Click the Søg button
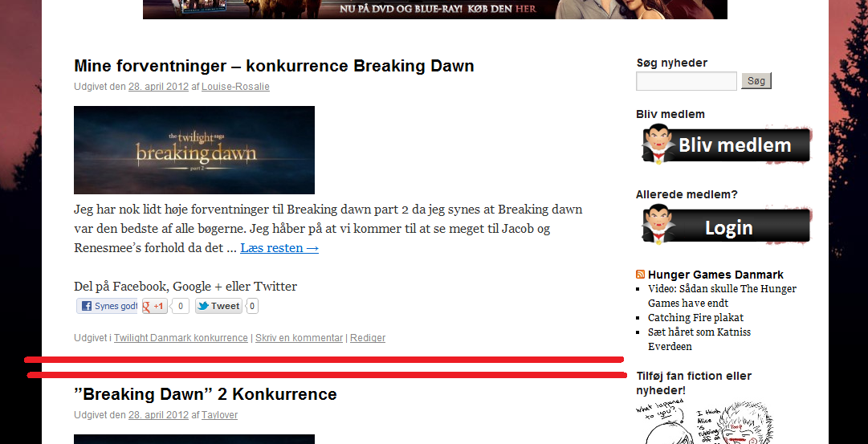The height and width of the screenshot is (444, 868). [756, 81]
